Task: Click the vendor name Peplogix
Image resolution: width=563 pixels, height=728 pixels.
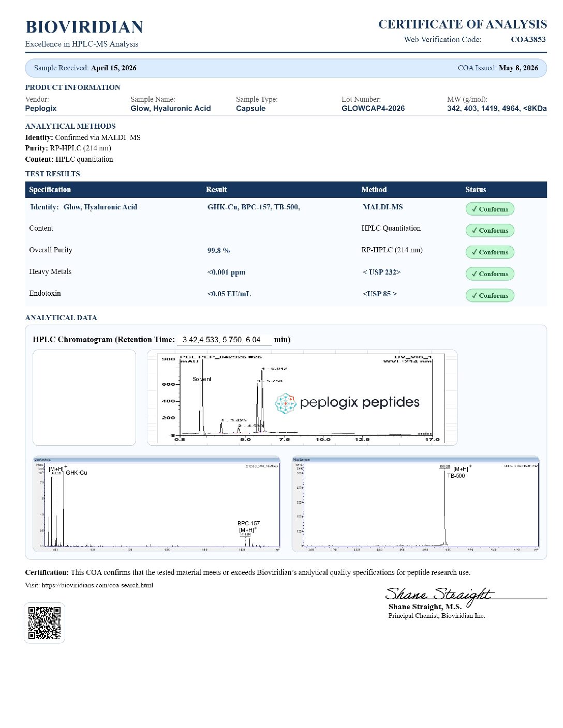Action: (x=41, y=109)
